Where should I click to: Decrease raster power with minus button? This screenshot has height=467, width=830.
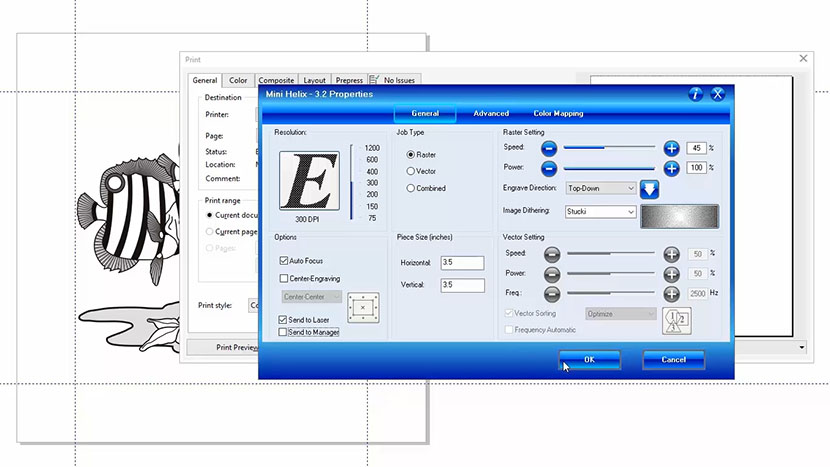tap(549, 168)
